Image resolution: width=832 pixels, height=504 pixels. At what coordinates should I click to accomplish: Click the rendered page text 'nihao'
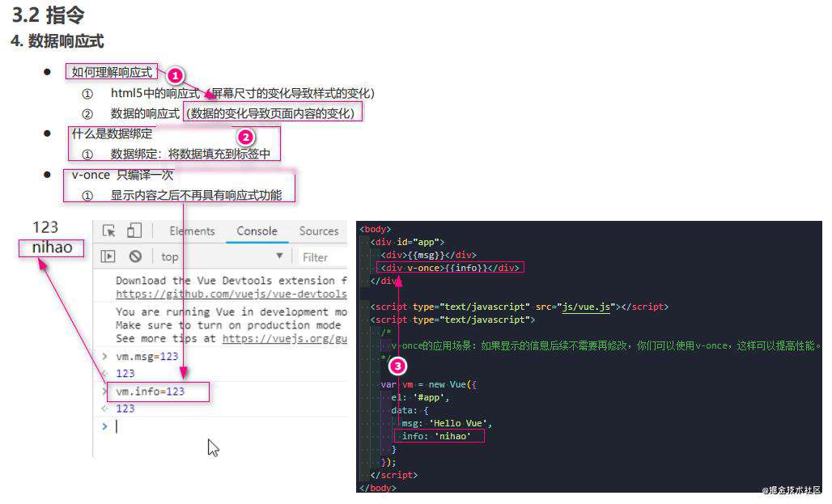52,248
